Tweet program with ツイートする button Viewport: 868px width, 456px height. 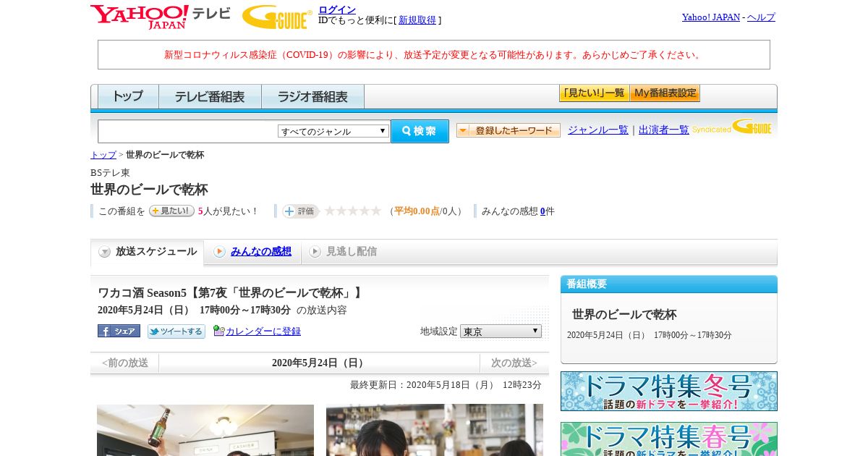[x=176, y=331]
